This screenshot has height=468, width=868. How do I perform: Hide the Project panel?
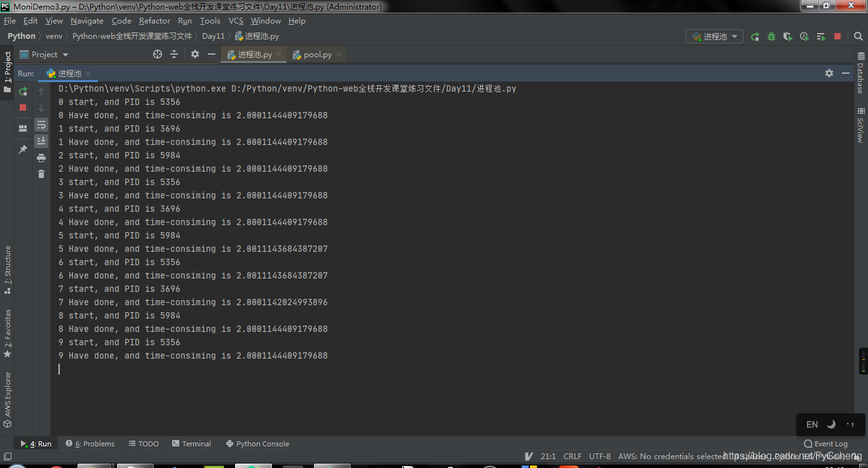[x=212, y=55]
